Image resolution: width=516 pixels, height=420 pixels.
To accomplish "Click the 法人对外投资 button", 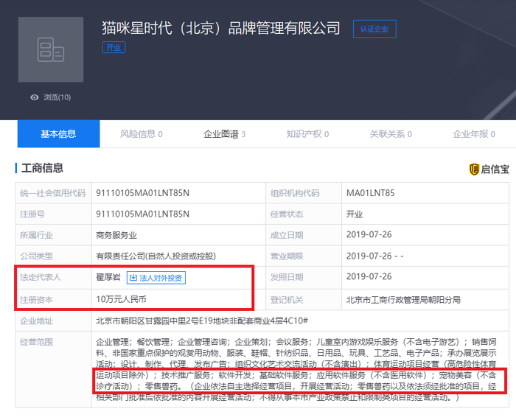I will (156, 278).
